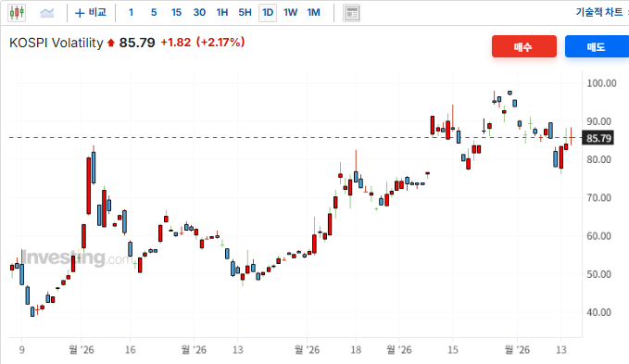This screenshot has width=629, height=364.
Task: Select the 1D daily interval
Action: 268,12
